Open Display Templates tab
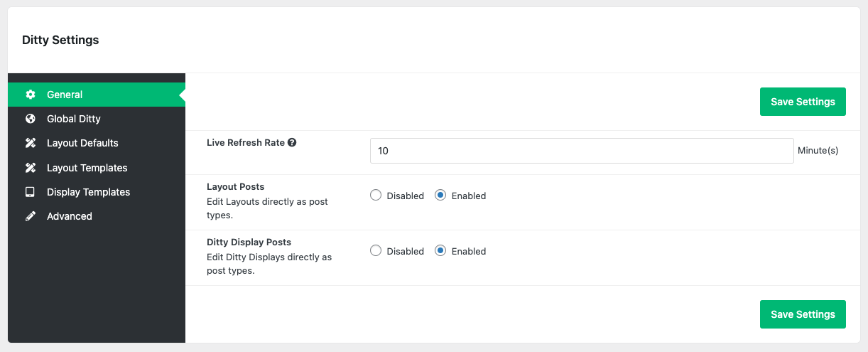 89,192
